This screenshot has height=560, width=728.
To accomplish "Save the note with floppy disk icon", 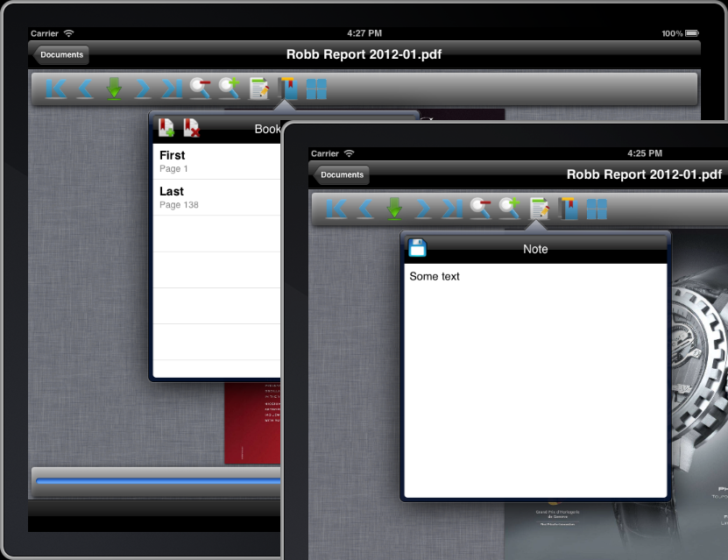I will [x=417, y=248].
